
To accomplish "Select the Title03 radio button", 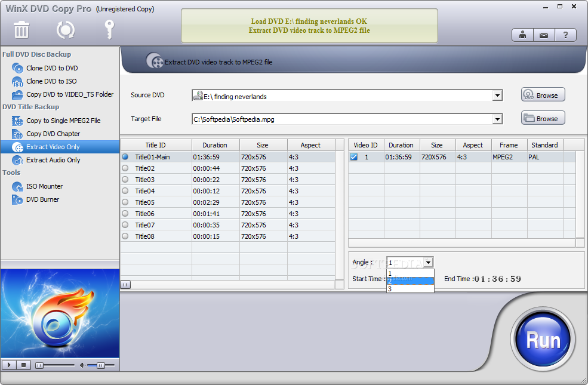I will 125,179.
